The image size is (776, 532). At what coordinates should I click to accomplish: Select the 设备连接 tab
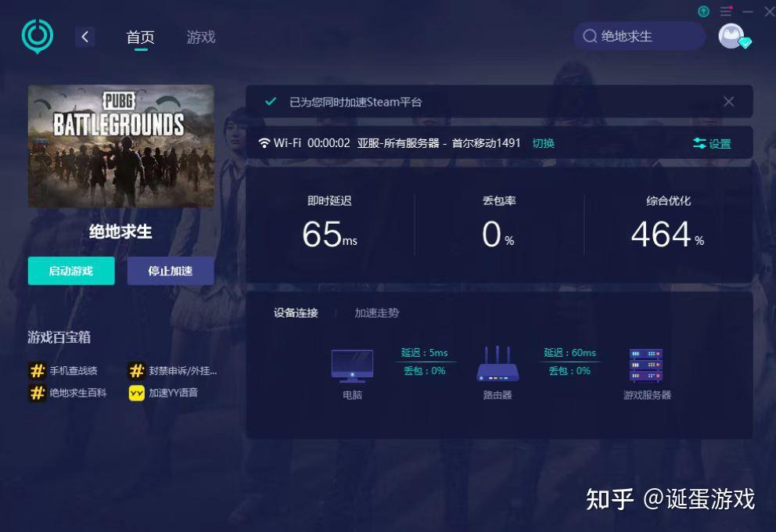click(296, 313)
